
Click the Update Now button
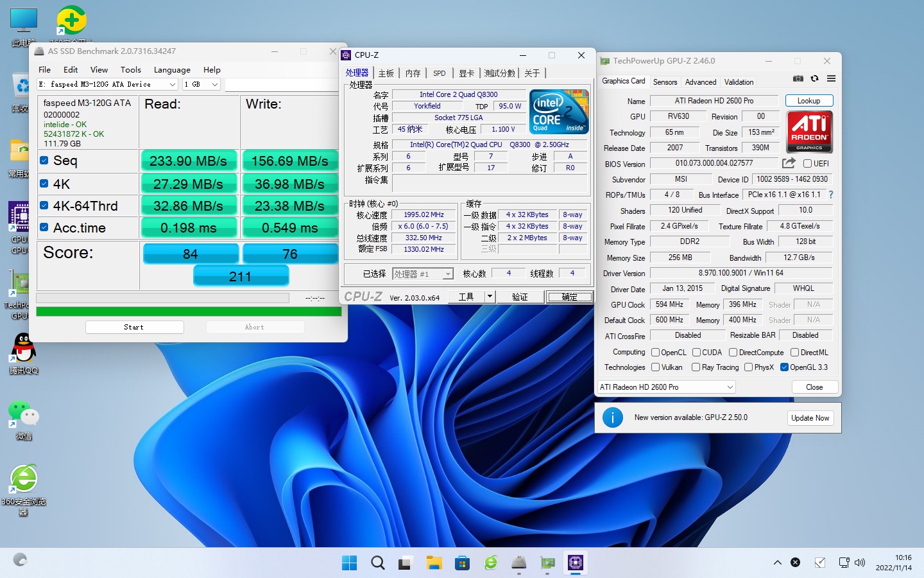pos(810,418)
